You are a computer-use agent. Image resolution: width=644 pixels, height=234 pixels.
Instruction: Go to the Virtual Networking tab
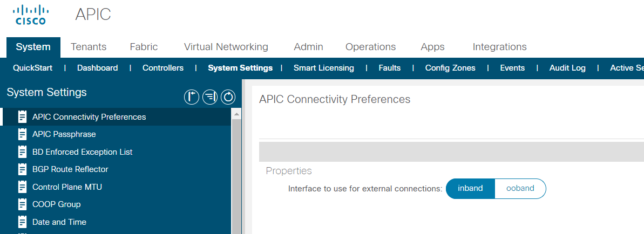[x=226, y=47]
